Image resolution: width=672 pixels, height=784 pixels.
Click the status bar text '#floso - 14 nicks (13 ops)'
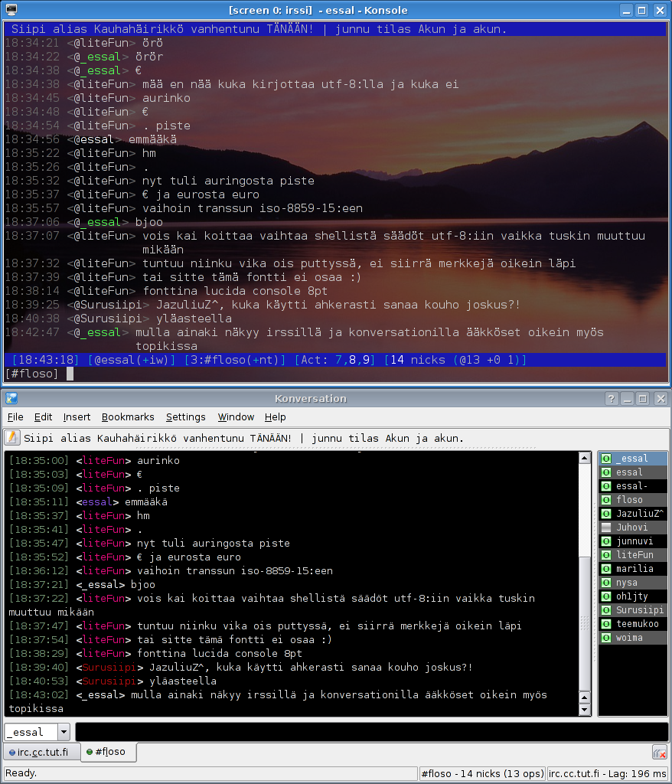482,773
